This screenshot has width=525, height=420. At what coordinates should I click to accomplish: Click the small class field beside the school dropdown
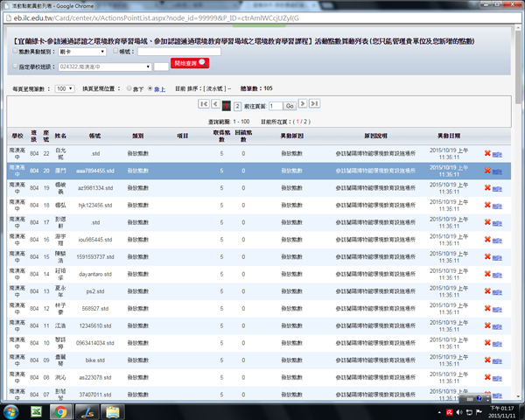pyautogui.click(x=161, y=66)
